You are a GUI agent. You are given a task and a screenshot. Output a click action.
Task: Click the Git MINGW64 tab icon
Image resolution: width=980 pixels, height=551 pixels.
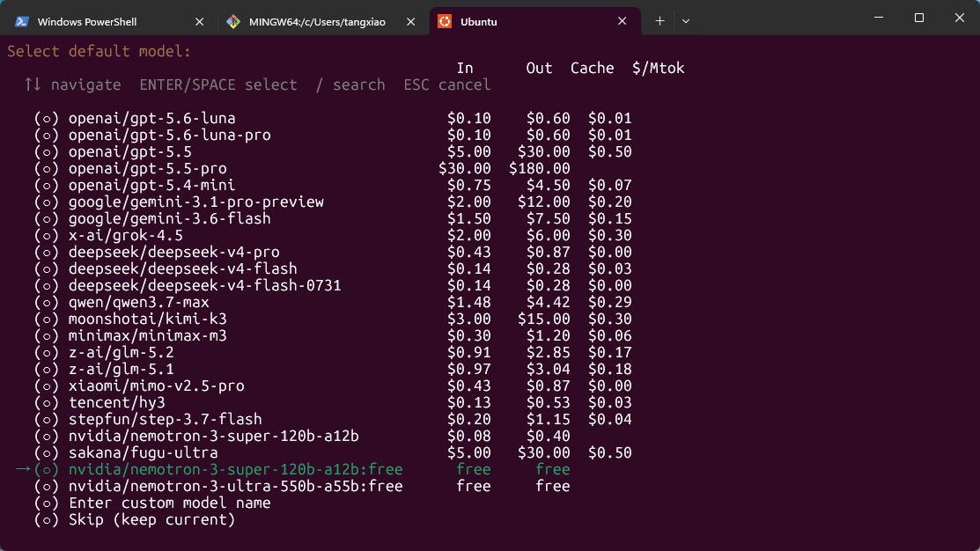point(233,21)
